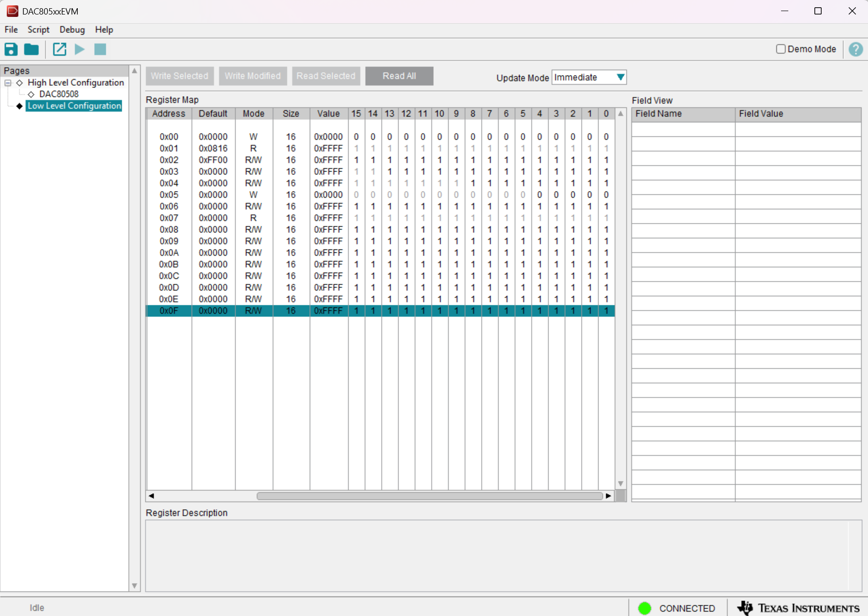The height and width of the screenshot is (616, 868).
Task: Select register row address 0x03
Action: 380,172
